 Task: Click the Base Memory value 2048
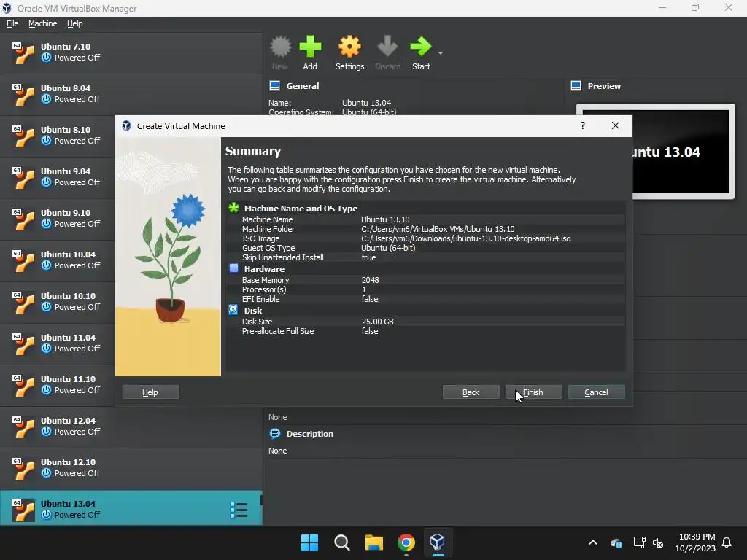point(370,280)
